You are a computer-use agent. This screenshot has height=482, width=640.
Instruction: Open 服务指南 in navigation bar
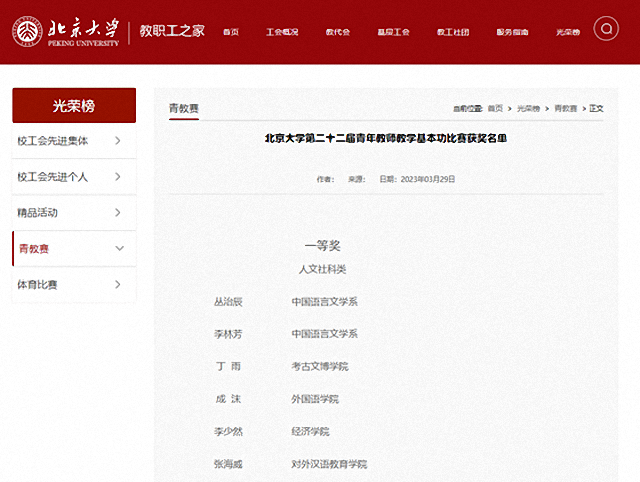[511, 32]
